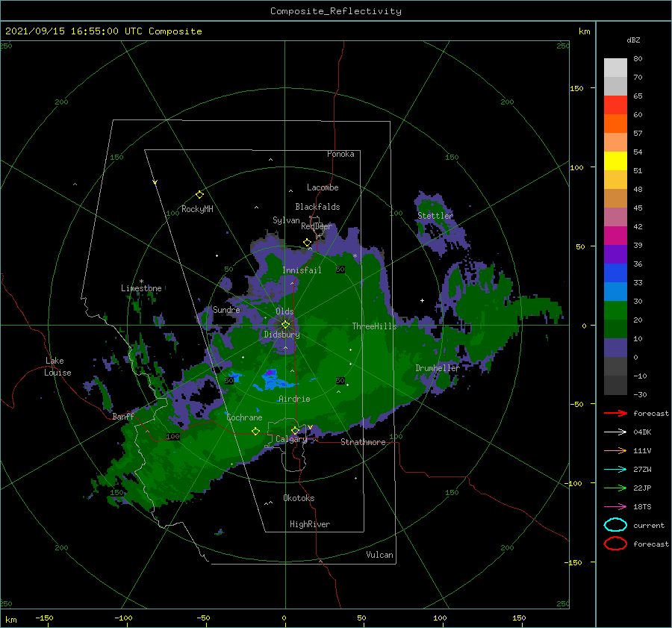Click the Blackfalds town label
672x628 pixels.
[317, 207]
